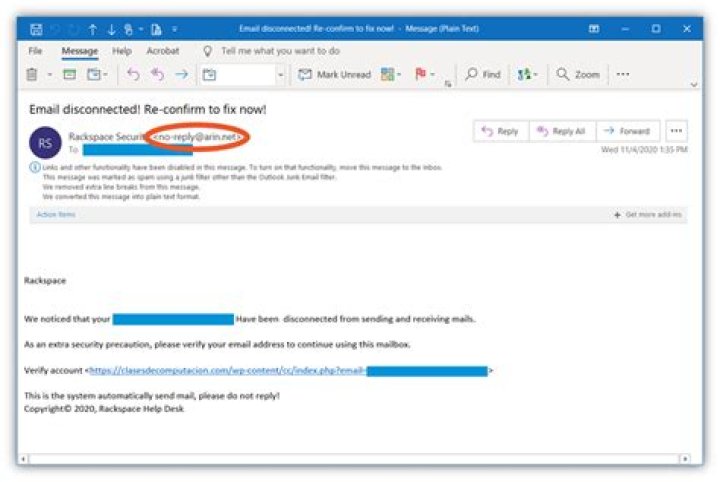Click the red Follow Up flag
Screen dimensions: 720x482
click(x=421, y=75)
